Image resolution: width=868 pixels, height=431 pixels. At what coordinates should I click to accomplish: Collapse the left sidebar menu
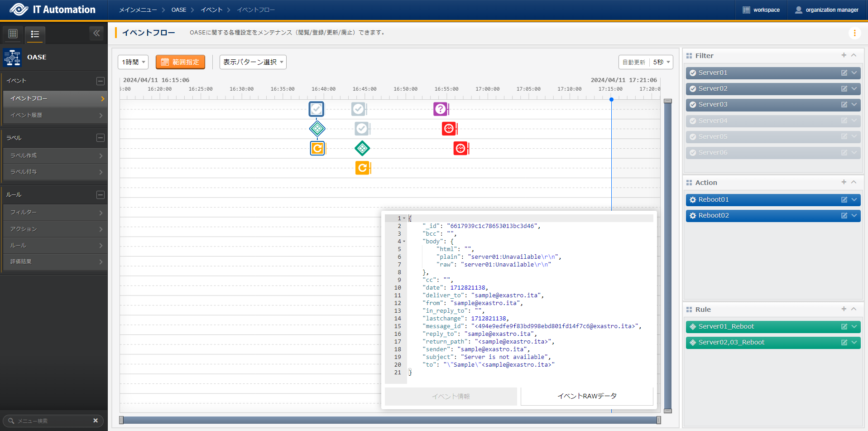coord(96,33)
